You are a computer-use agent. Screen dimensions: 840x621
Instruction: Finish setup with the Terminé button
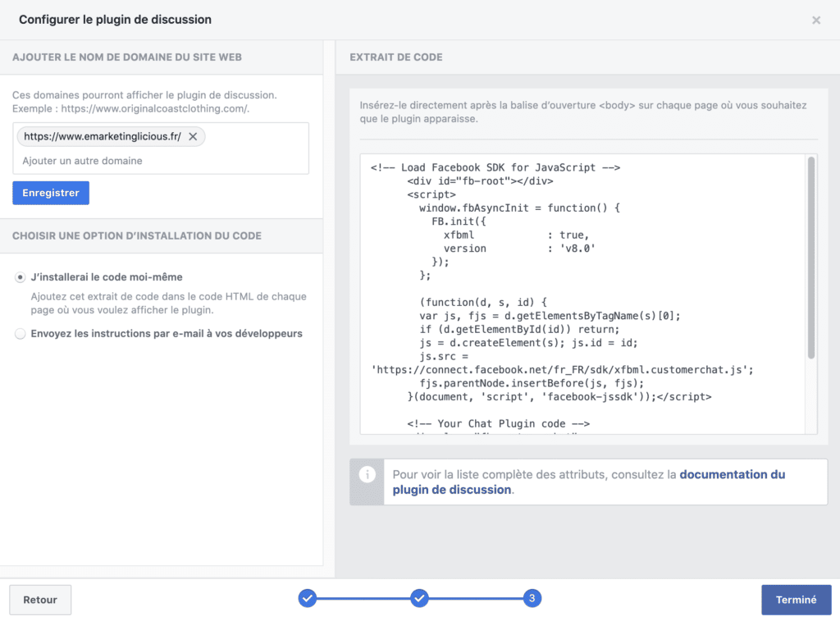[796, 600]
